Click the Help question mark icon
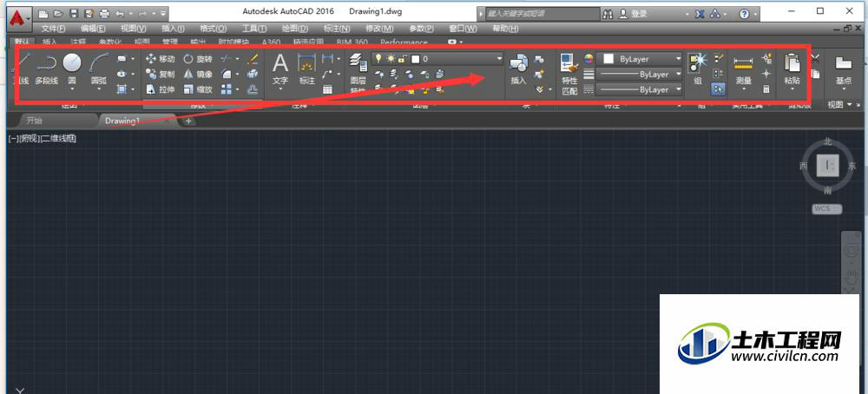The width and height of the screenshot is (868, 394). tap(744, 14)
